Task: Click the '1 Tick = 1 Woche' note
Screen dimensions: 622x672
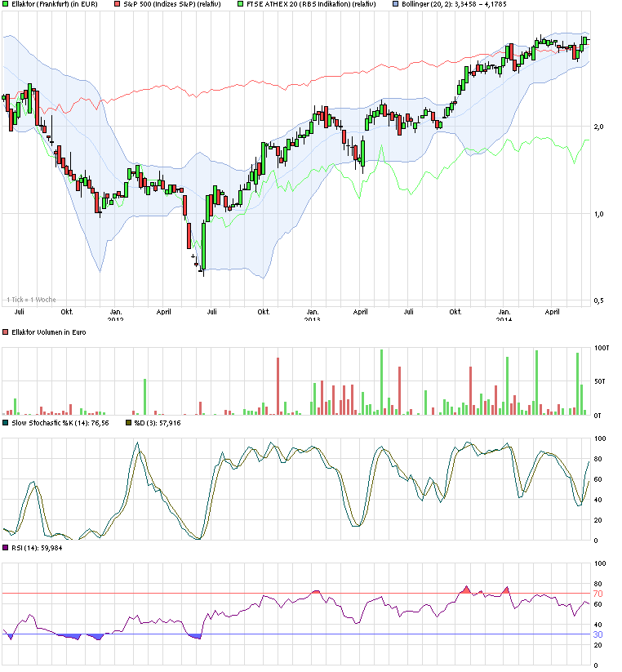Action: [x=29, y=300]
